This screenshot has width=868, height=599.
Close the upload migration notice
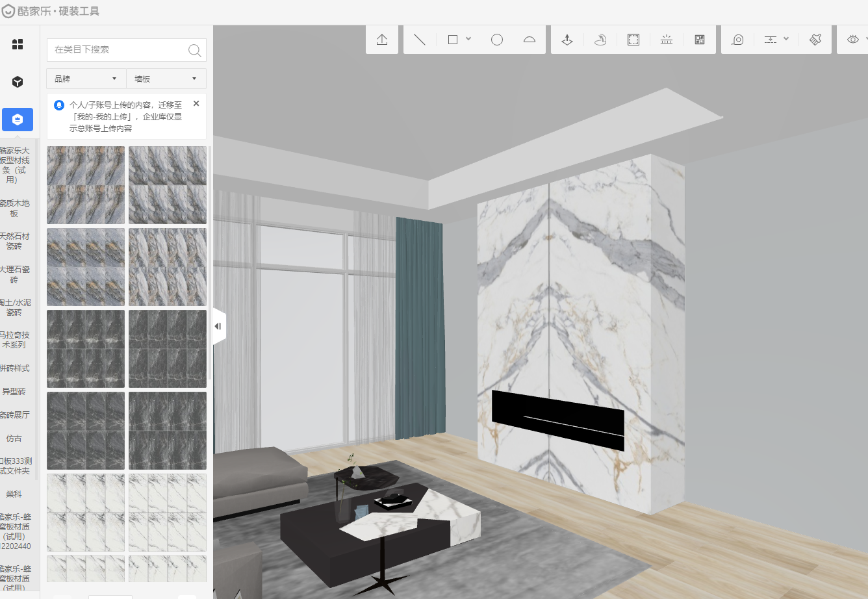point(196,103)
